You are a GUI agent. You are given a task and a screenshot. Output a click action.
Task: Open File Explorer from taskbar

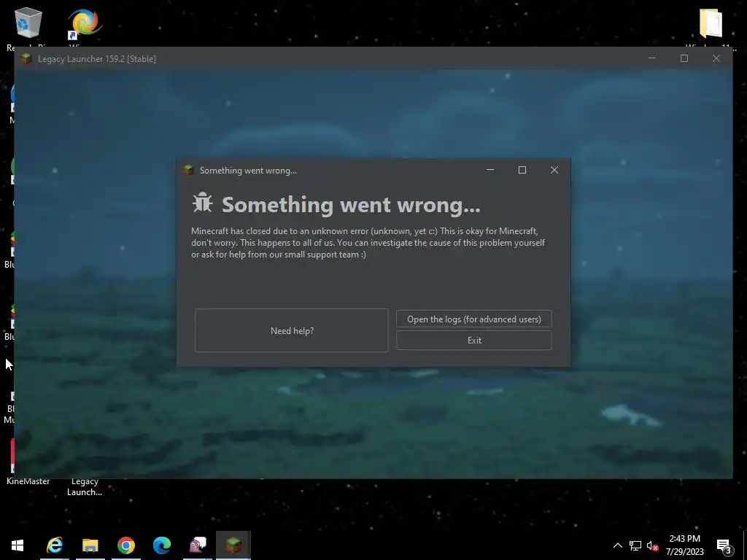pos(90,545)
